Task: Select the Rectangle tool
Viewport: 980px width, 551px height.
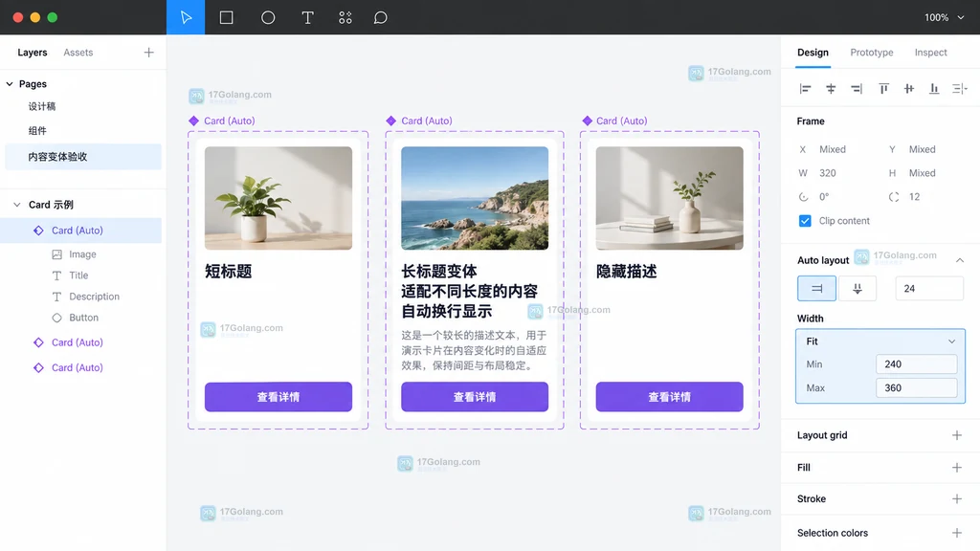Action: 226,17
